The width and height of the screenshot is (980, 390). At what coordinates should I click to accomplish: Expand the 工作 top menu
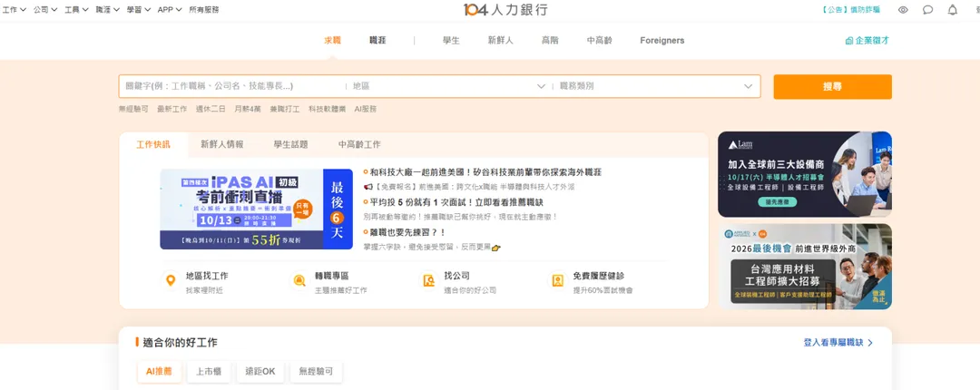coord(15,10)
